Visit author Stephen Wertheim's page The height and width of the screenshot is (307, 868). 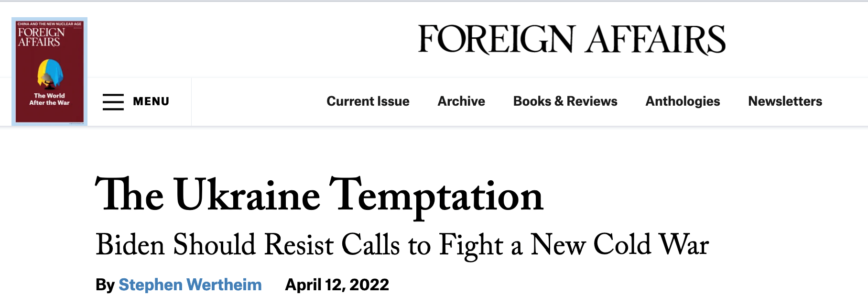[x=190, y=285]
